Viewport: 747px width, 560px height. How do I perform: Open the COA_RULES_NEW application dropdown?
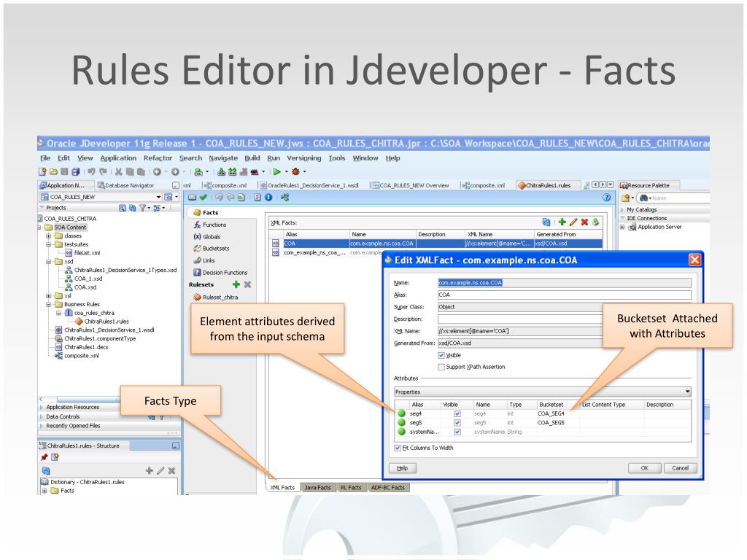coord(158,197)
